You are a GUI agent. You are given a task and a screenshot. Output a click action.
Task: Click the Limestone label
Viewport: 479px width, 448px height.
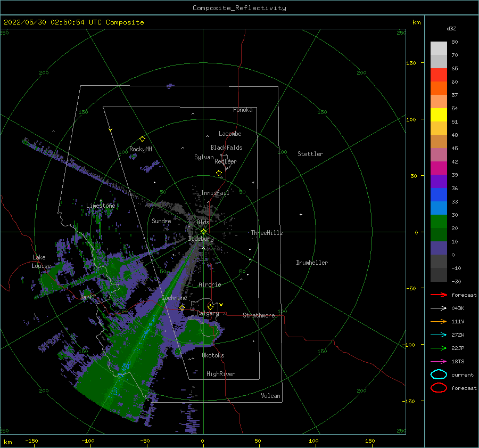(101, 206)
